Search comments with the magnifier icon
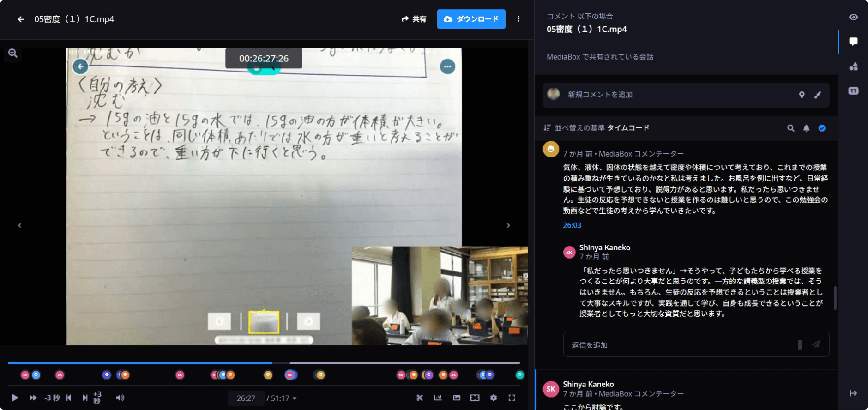Screen dimensions: 868x410 tap(790, 128)
